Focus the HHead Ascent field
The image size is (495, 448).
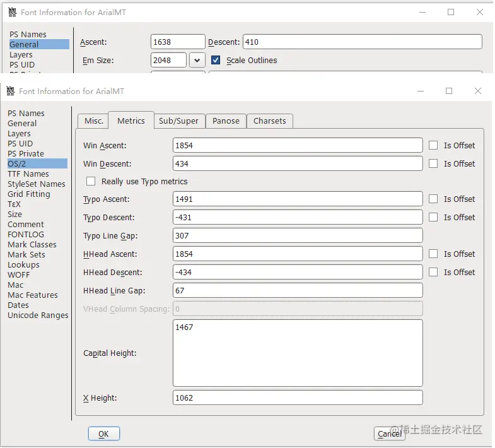298,254
